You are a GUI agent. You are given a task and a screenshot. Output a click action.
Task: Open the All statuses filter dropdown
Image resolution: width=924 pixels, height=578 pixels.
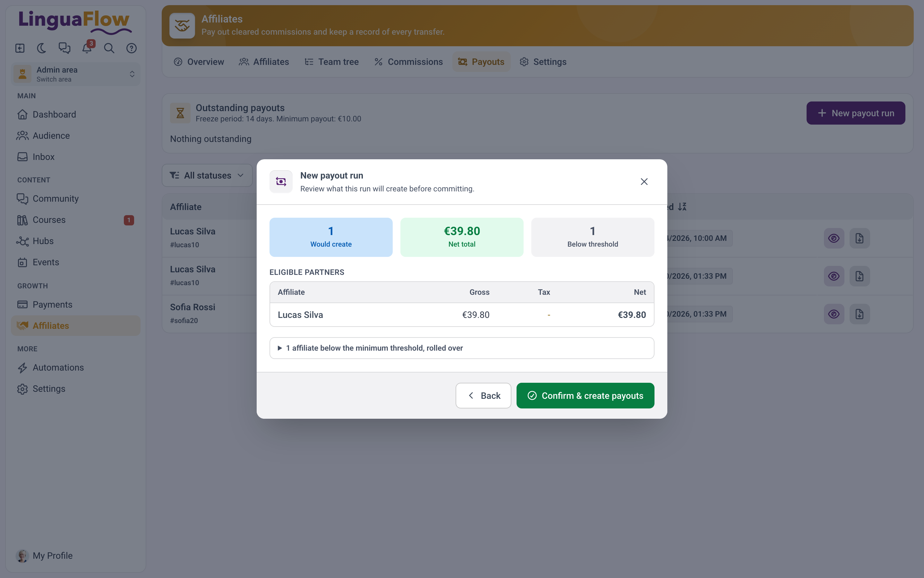pyautogui.click(x=207, y=175)
